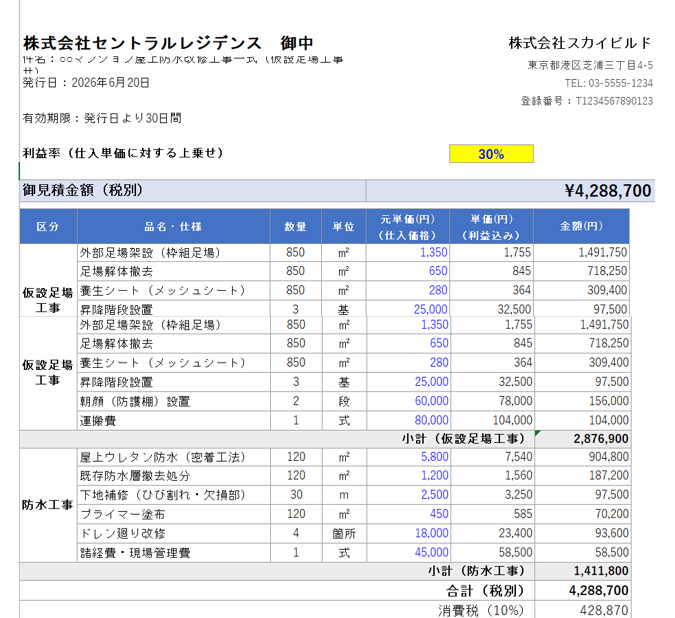
Task: Select the 7,540 unit price cell
Action: tap(492, 457)
